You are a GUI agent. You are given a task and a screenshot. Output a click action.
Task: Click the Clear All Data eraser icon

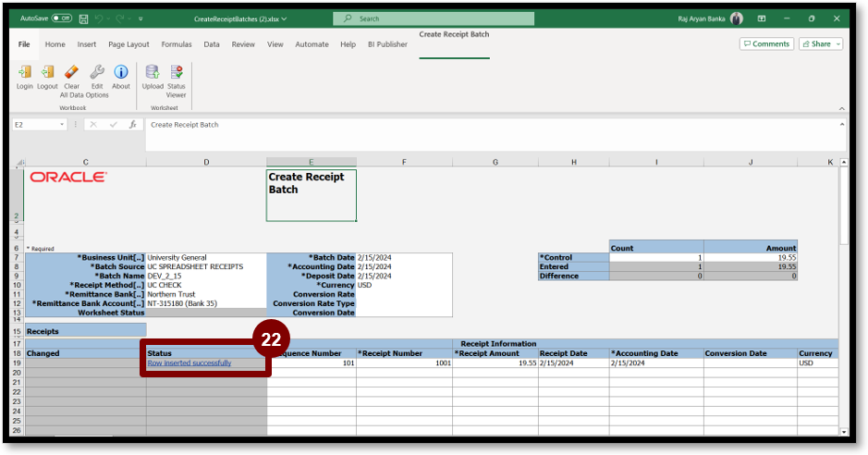click(x=71, y=72)
